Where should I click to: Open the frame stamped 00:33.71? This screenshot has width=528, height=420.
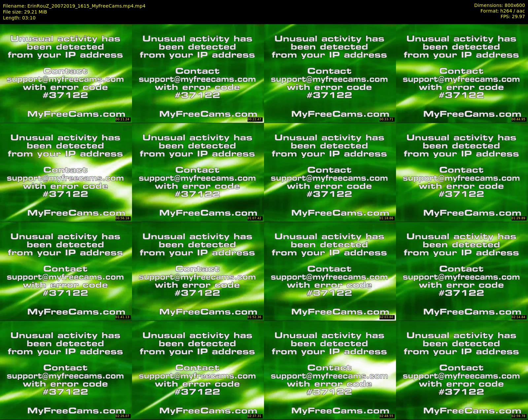coord(330,74)
